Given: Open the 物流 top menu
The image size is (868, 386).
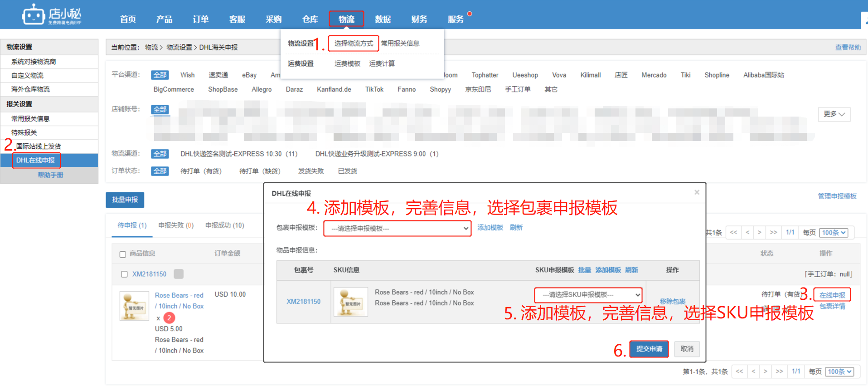Looking at the screenshot, I should click(x=346, y=19).
